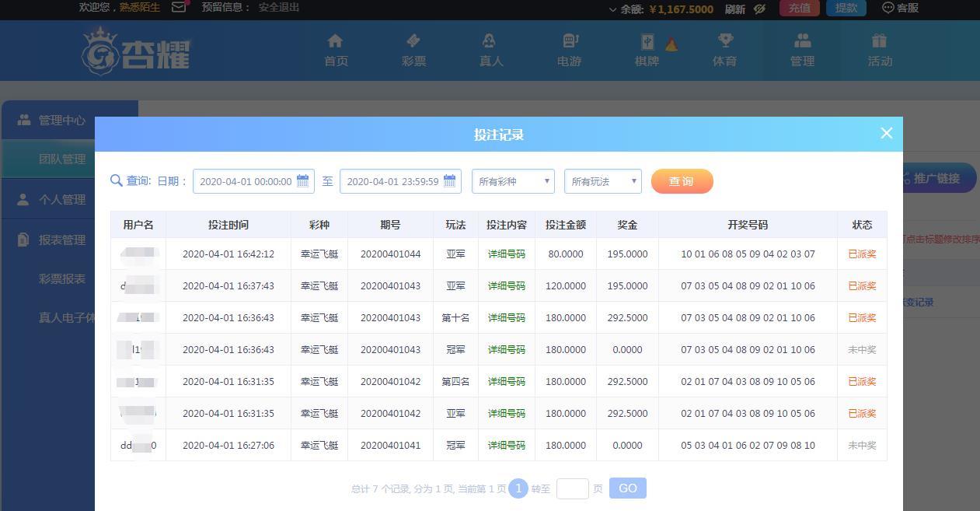This screenshot has width=980, height=511.
Task: Close the 投注记录 dialog
Action: coord(886,134)
